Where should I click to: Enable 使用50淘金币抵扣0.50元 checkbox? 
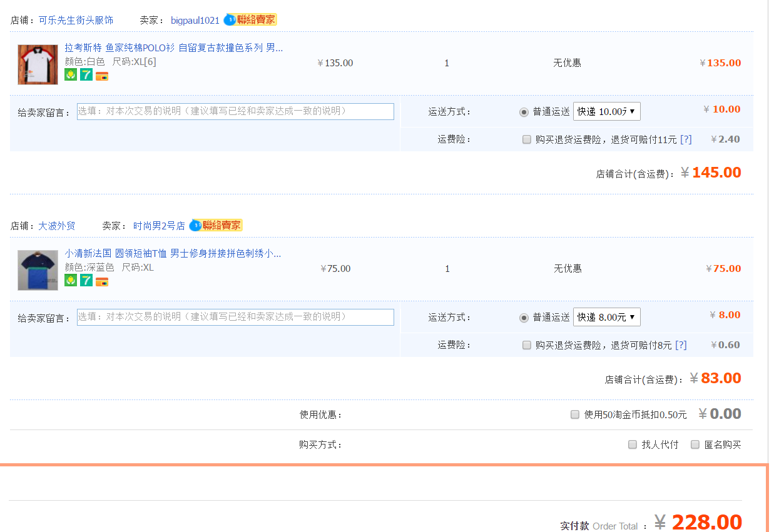[x=575, y=414]
